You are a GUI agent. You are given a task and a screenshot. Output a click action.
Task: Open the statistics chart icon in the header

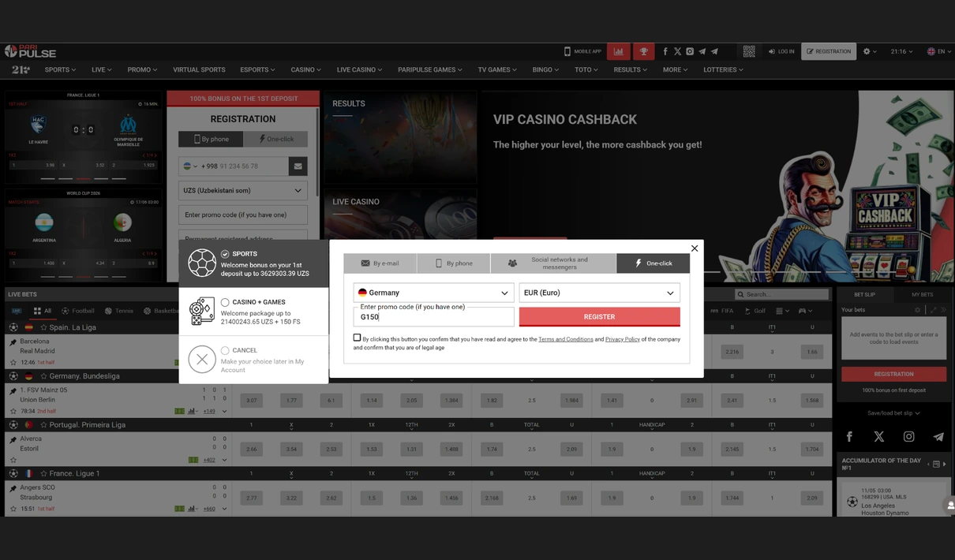(618, 51)
